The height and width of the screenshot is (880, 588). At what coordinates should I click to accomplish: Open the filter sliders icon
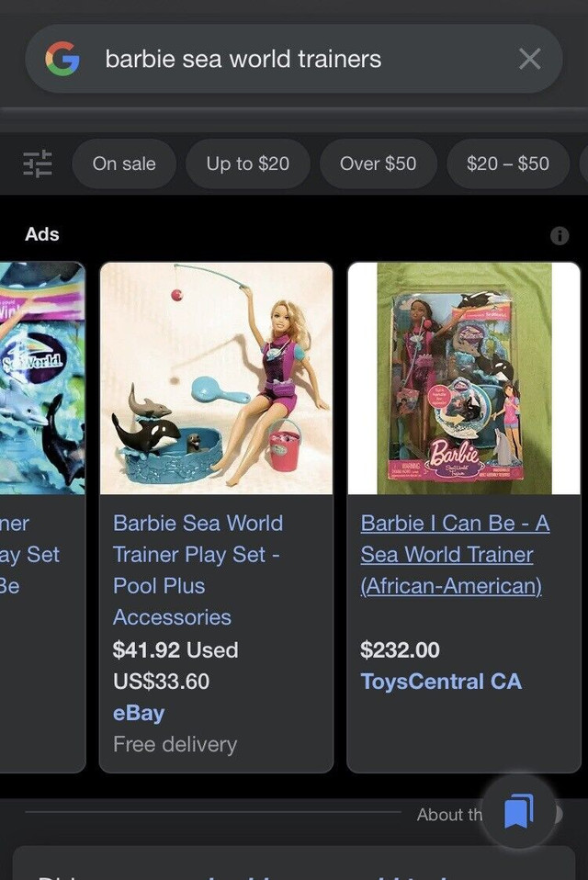38,164
